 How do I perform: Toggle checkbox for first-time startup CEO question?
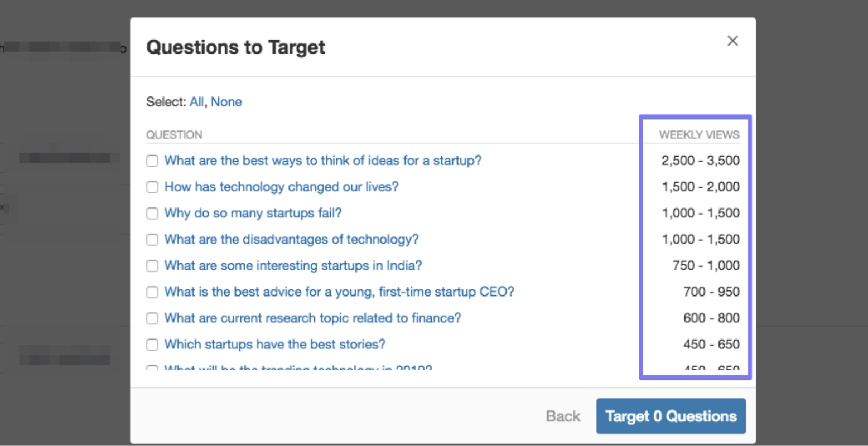pyautogui.click(x=152, y=292)
